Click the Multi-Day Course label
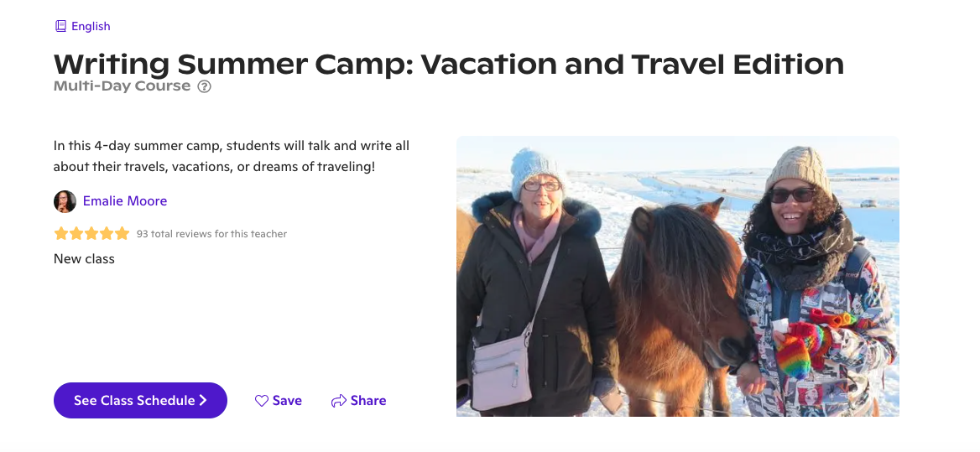 click(x=122, y=86)
